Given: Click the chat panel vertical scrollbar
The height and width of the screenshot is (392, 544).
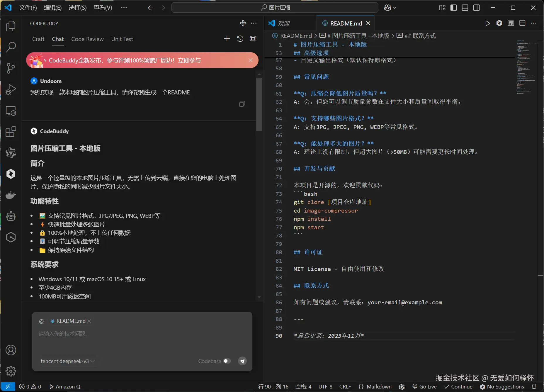Looking at the screenshot, I should click(259, 104).
